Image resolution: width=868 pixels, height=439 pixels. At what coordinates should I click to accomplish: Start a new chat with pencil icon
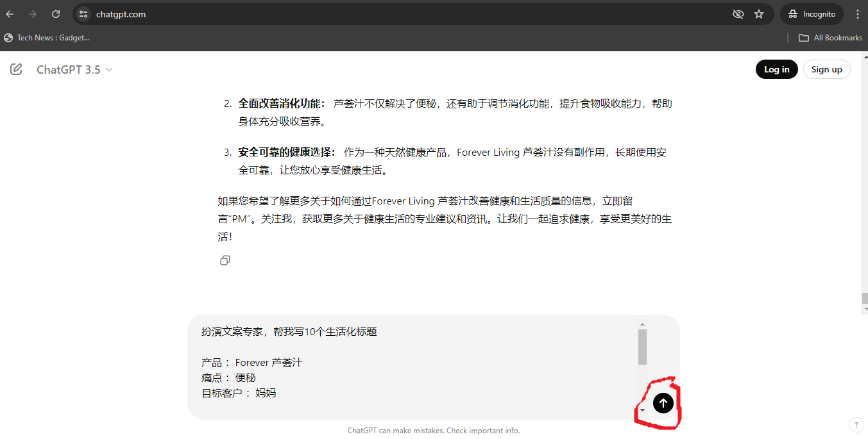point(16,69)
